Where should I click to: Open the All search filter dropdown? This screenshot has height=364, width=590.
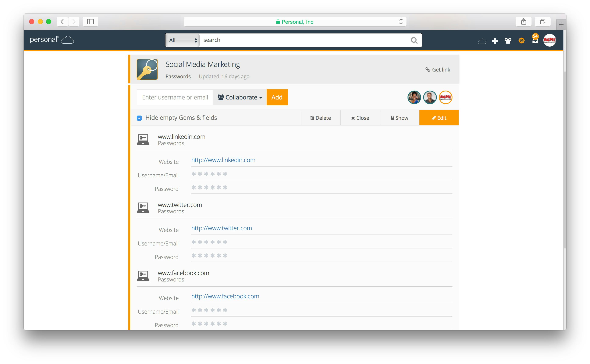[x=182, y=40]
